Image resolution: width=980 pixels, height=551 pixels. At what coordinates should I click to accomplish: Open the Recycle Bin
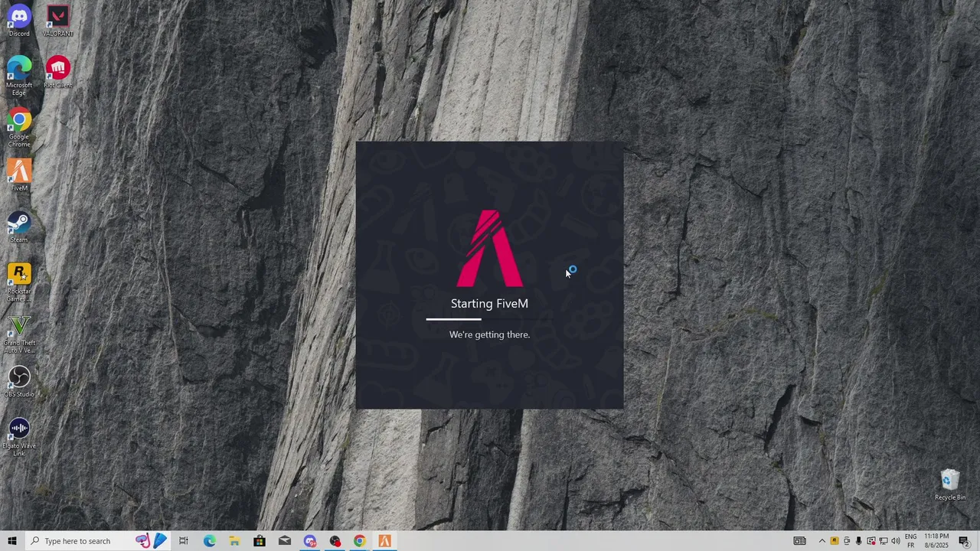pyautogui.click(x=950, y=485)
